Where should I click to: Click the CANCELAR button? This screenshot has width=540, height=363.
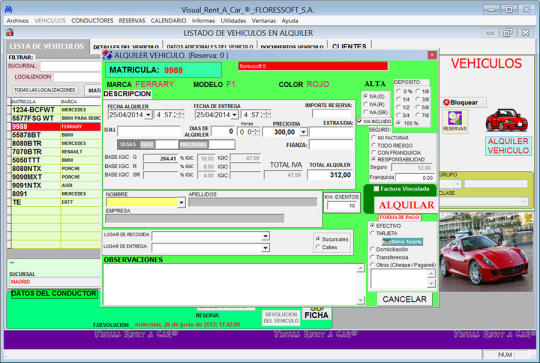point(404,299)
